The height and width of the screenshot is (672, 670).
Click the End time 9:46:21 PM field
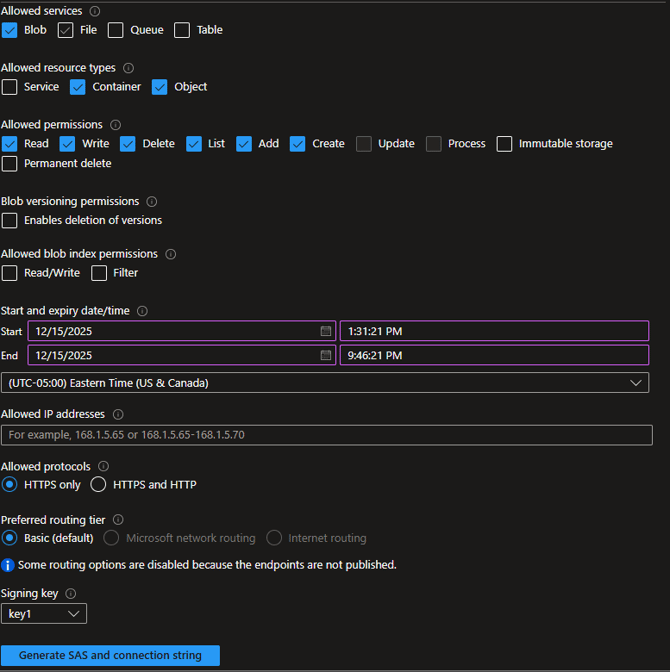494,355
